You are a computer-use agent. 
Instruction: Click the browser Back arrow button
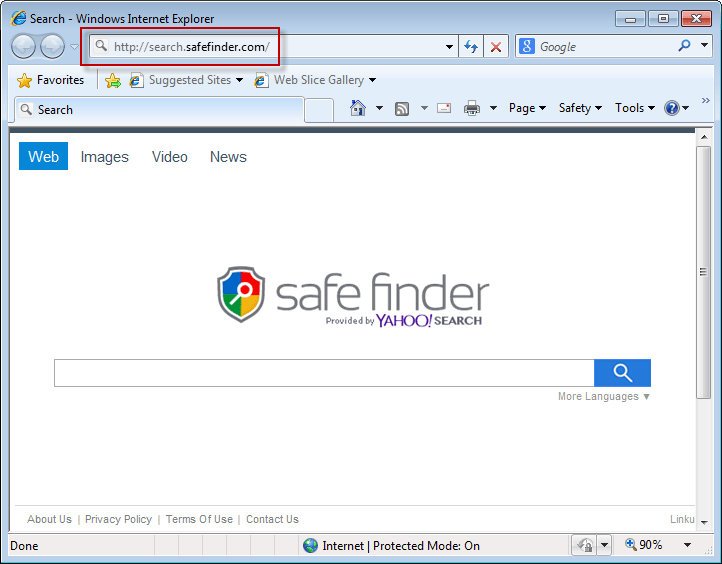[23, 47]
